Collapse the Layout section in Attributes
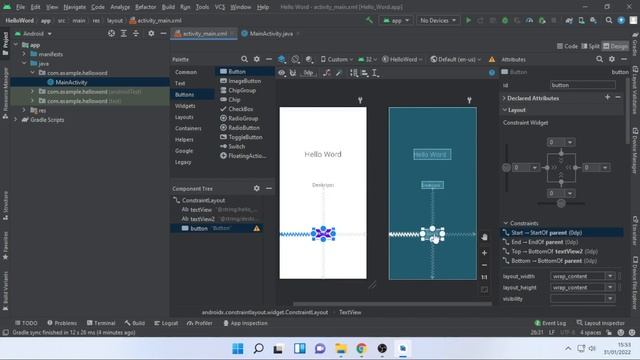The width and height of the screenshot is (640, 360). [x=504, y=110]
